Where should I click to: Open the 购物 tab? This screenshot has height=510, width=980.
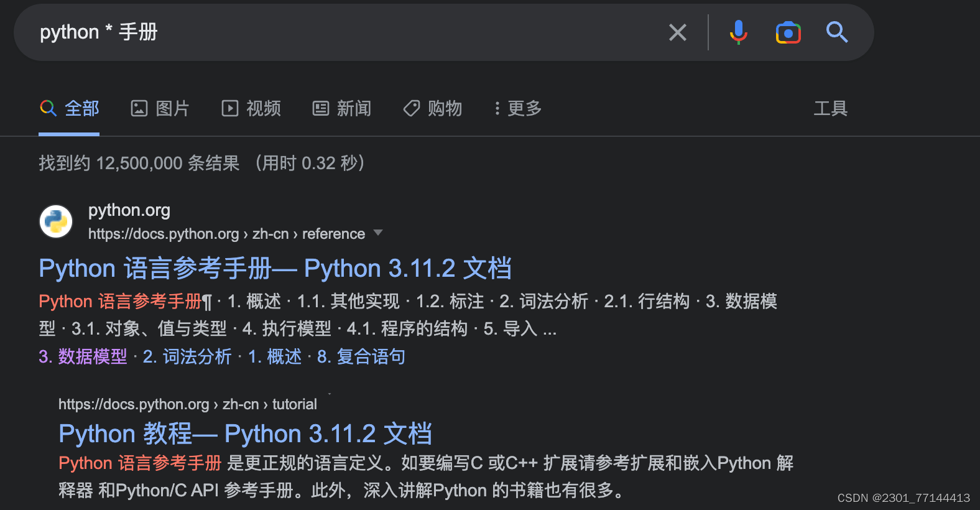pos(433,109)
